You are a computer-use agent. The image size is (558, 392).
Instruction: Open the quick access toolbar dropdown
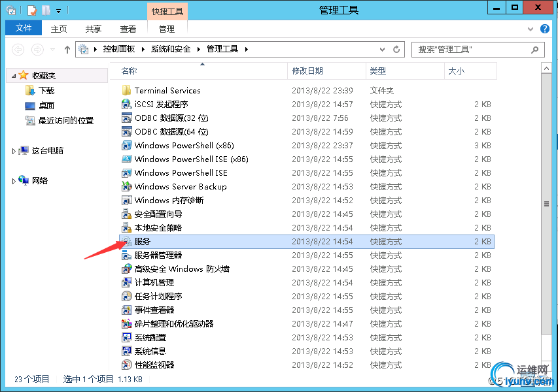pos(58,11)
